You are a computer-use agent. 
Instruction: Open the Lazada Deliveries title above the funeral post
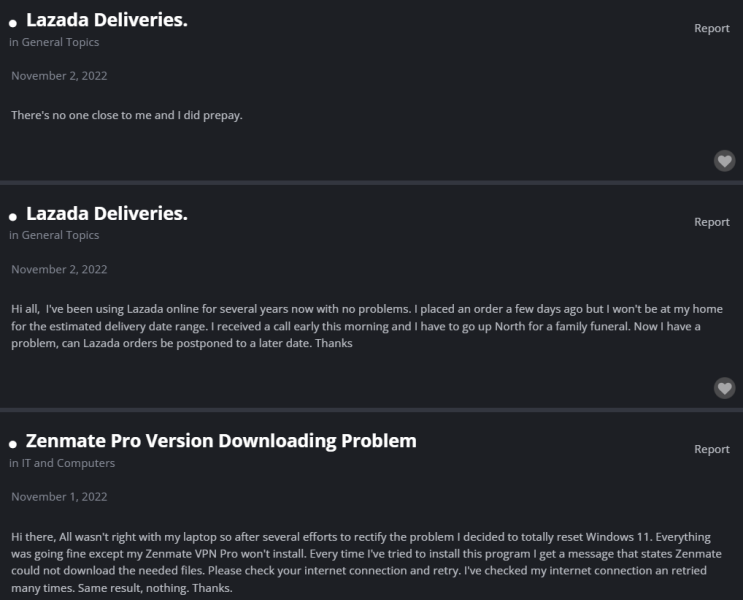[x=107, y=213]
